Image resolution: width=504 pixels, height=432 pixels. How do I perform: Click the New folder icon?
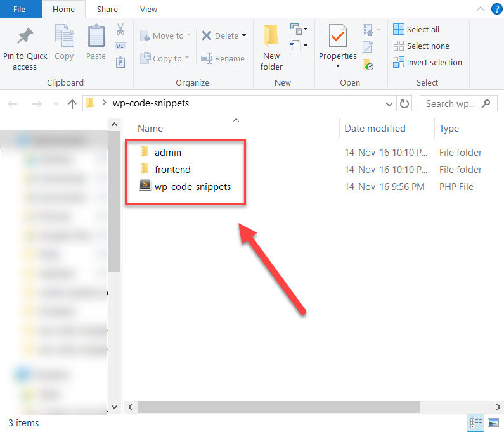click(x=271, y=36)
